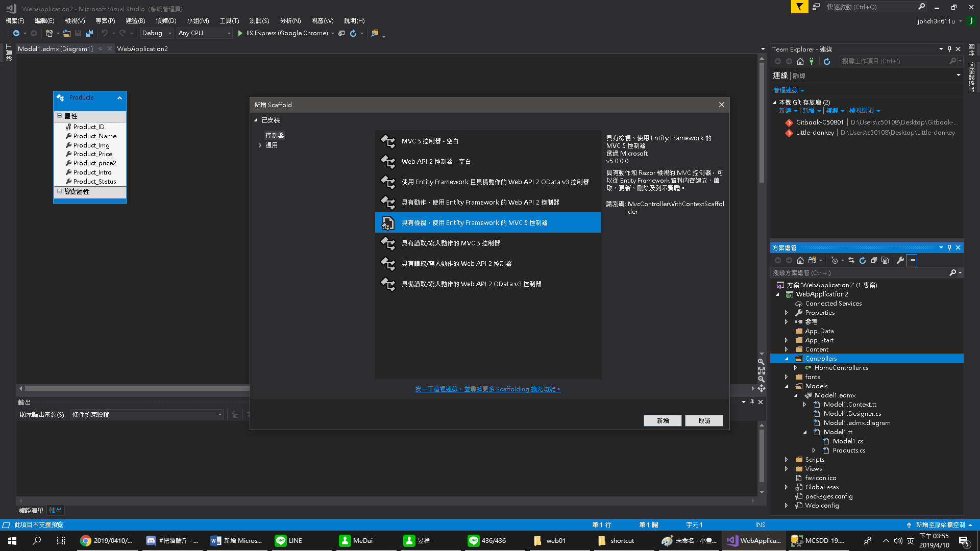Viewport: 980px width, 551px height.
Task: Open the Word document in the taskbar
Action: [x=237, y=541]
